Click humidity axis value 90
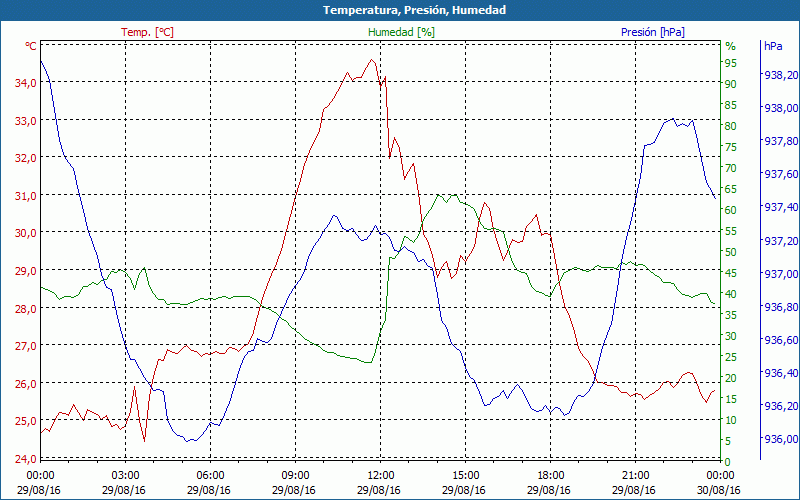Viewport: 800px width, 500px height. coord(731,84)
